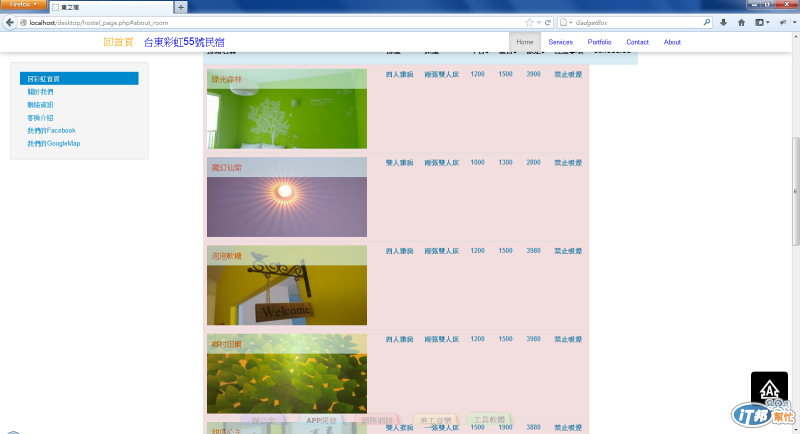Open the Downloads arrow icon in the toolbar
The height and width of the screenshot is (434, 800).
click(723, 22)
